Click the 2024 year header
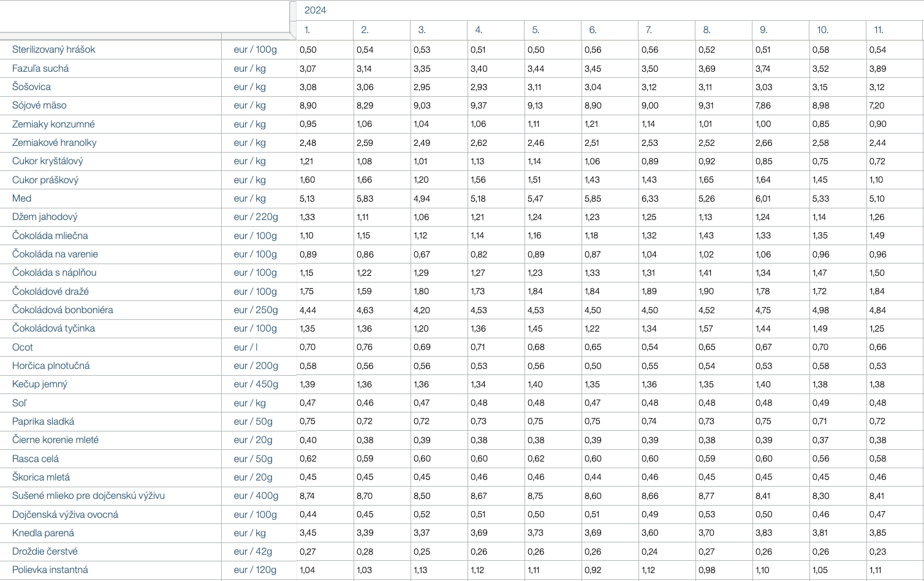The width and height of the screenshot is (924, 581). pyautogui.click(x=315, y=10)
